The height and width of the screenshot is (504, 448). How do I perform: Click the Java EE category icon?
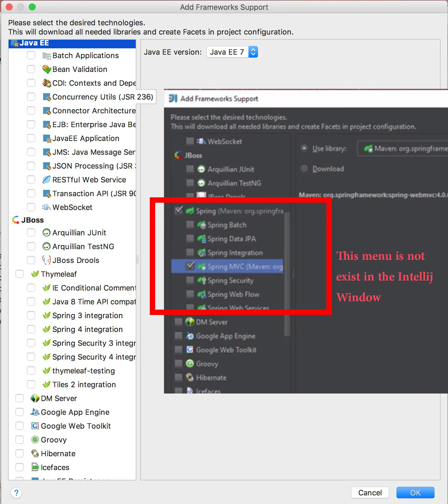(15, 43)
